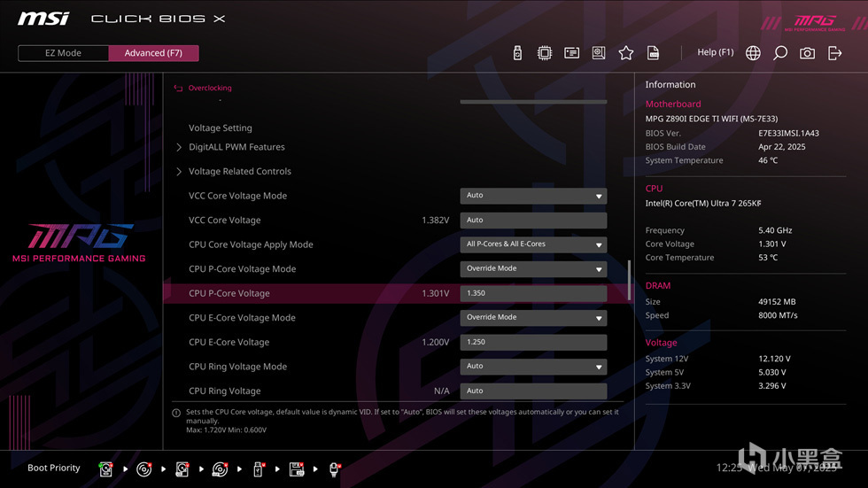Select the network cable boot device
This screenshot has width=868, height=488.
click(335, 469)
